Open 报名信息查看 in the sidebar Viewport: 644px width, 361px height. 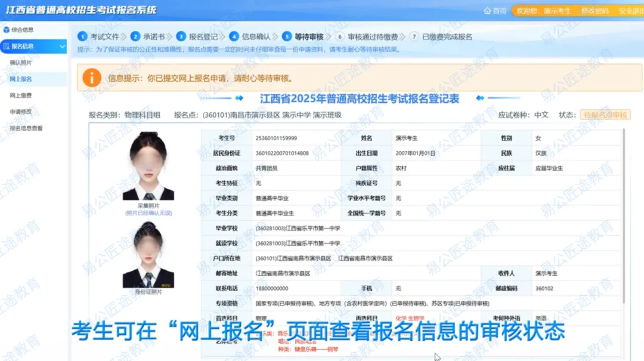pyautogui.click(x=26, y=128)
